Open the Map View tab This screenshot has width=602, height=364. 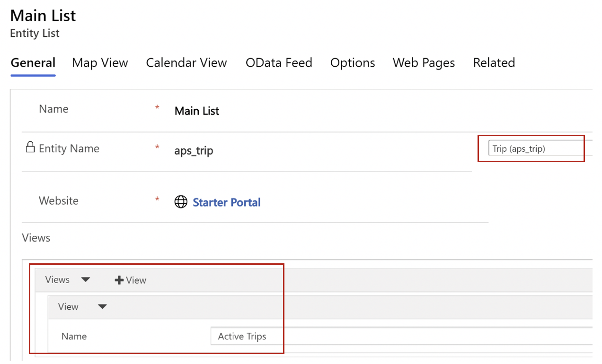100,63
